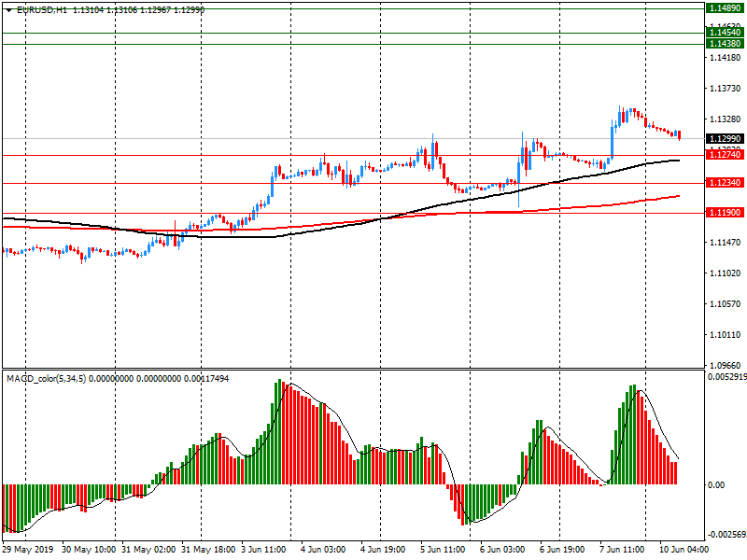
Task: Select the 1.11470 price scale value
Action: tap(726, 243)
